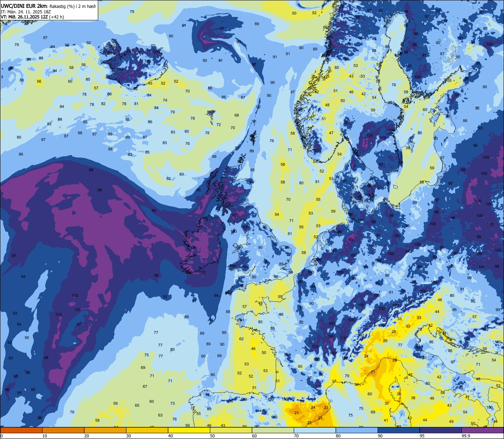Click the darkest orange 0–10 legend segment
This screenshot has height=439, width=504.
[21, 430]
